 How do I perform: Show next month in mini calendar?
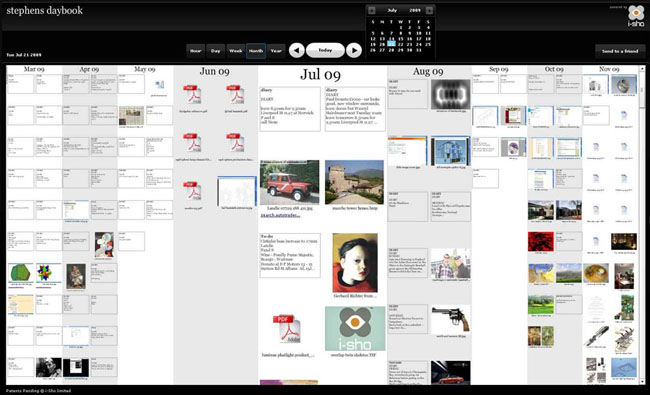(x=429, y=10)
